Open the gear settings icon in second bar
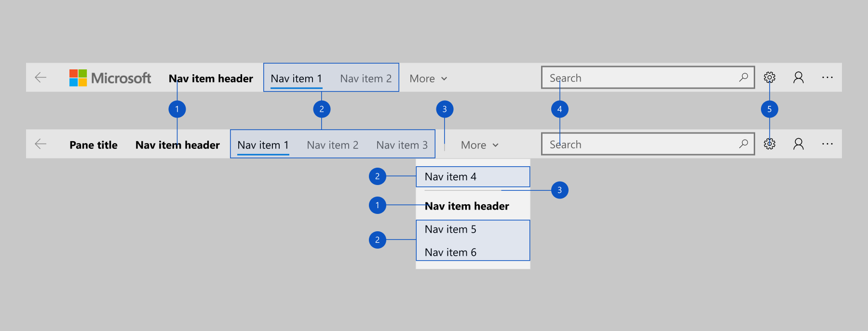This screenshot has height=331, width=868. click(x=770, y=144)
